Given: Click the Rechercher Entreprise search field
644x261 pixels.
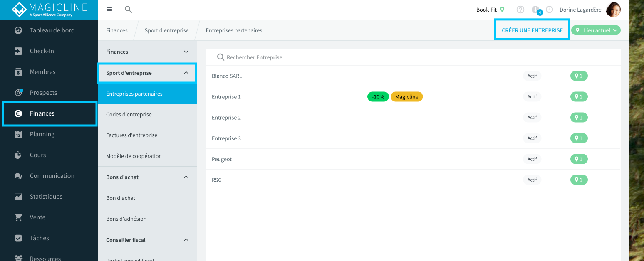Looking at the screenshot, I should 413,57.
